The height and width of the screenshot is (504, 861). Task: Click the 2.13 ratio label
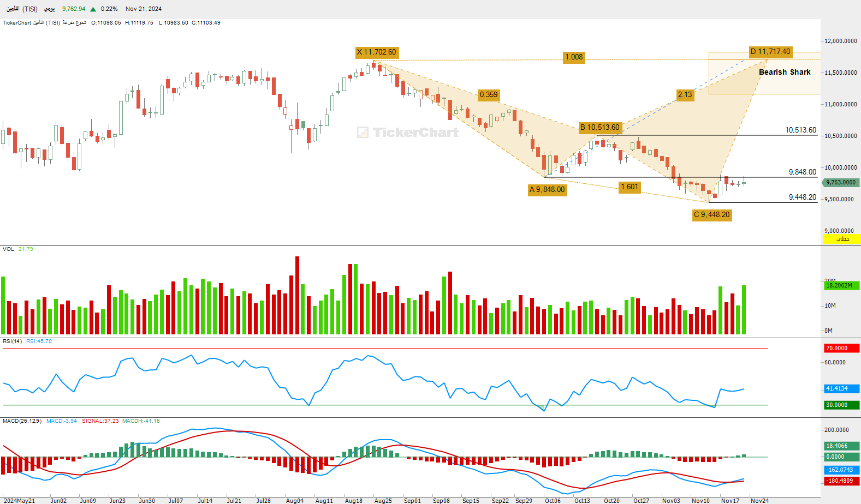(x=685, y=95)
